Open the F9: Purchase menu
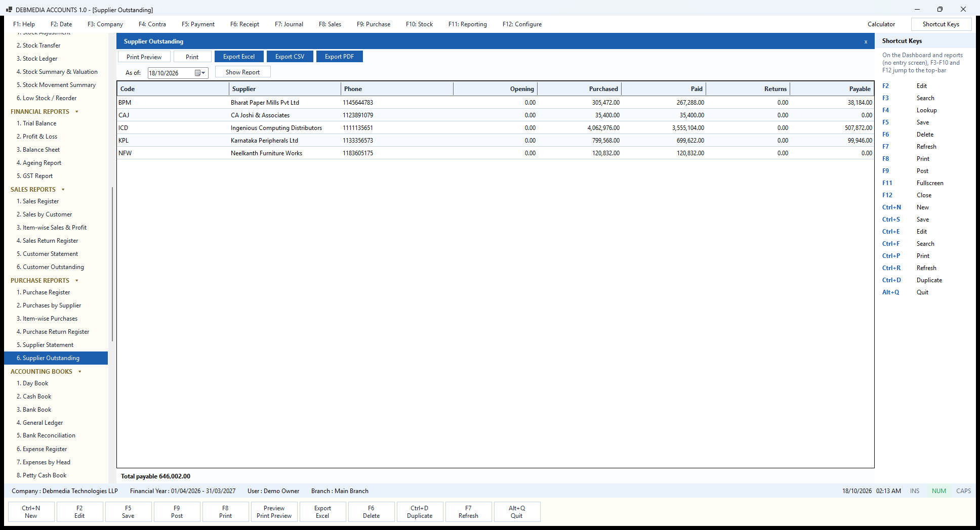 click(374, 24)
